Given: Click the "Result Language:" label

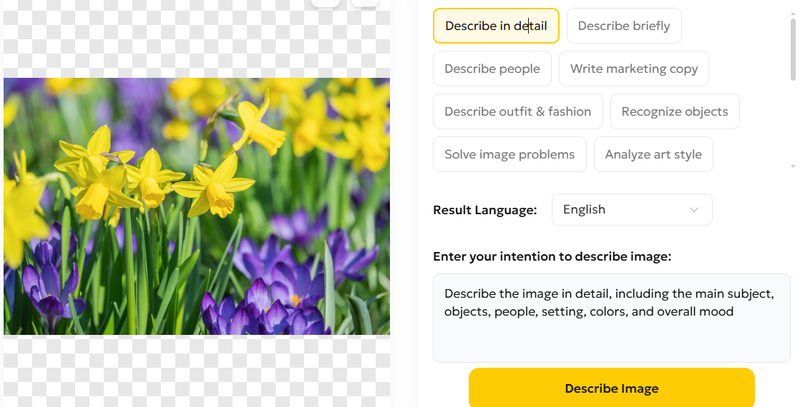Looking at the screenshot, I should 484,210.
